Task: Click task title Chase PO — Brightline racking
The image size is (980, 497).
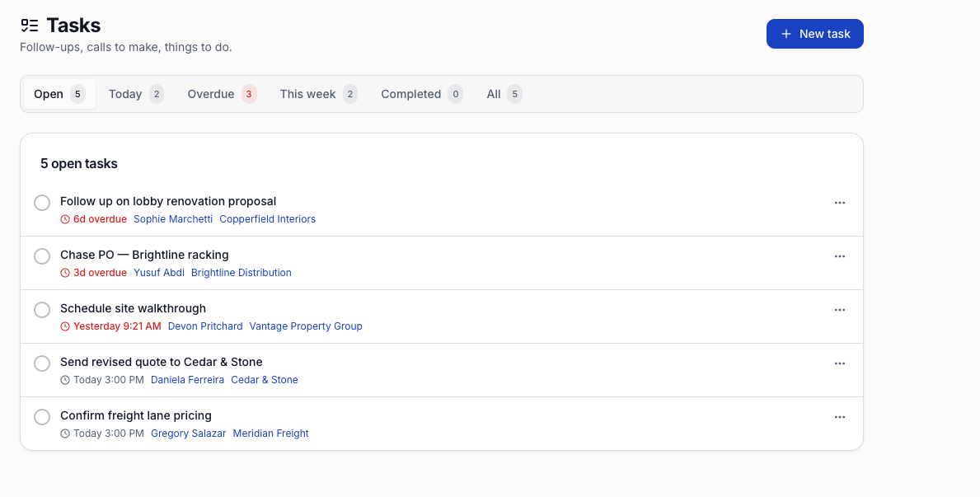Action: click(x=144, y=255)
